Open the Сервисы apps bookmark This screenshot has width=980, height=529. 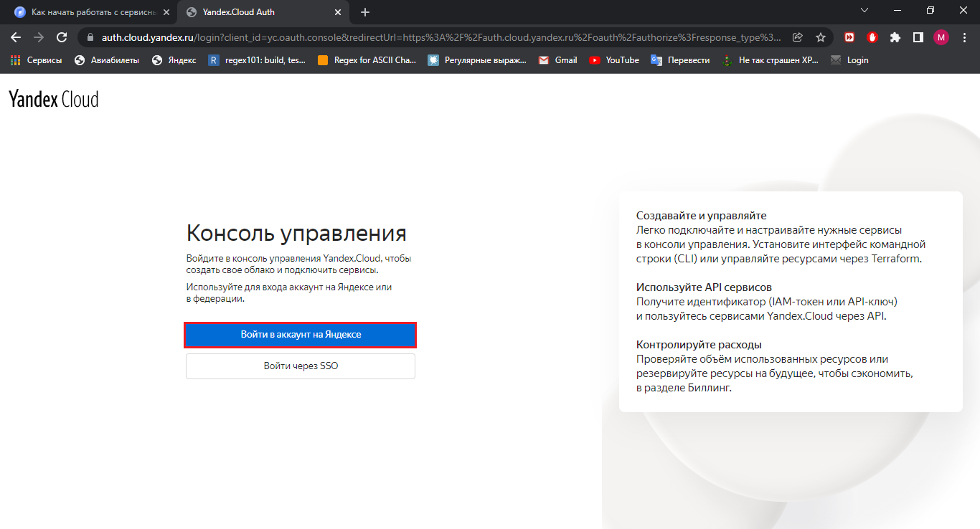(37, 60)
